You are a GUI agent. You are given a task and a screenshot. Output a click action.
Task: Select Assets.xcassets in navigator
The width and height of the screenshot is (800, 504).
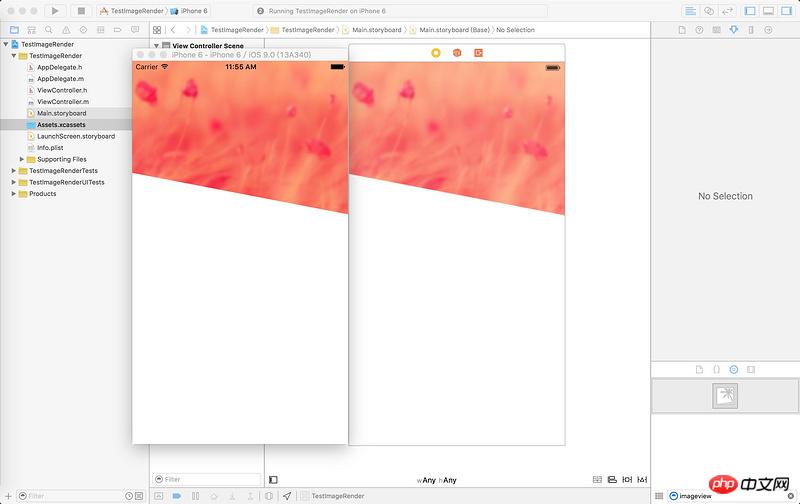click(61, 124)
